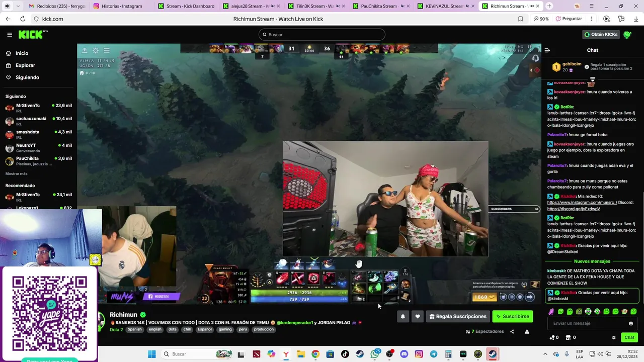The height and width of the screenshot is (362, 644).
Task: Open the Kick hamburger menu
Action: (10, 35)
